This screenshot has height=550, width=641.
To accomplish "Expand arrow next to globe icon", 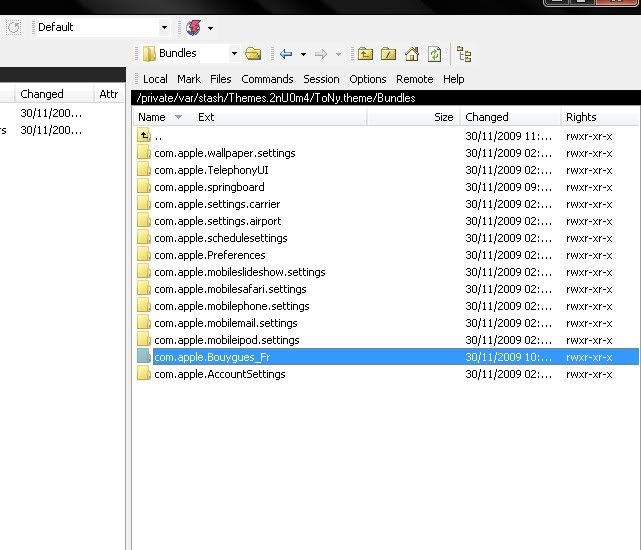I will (211, 28).
